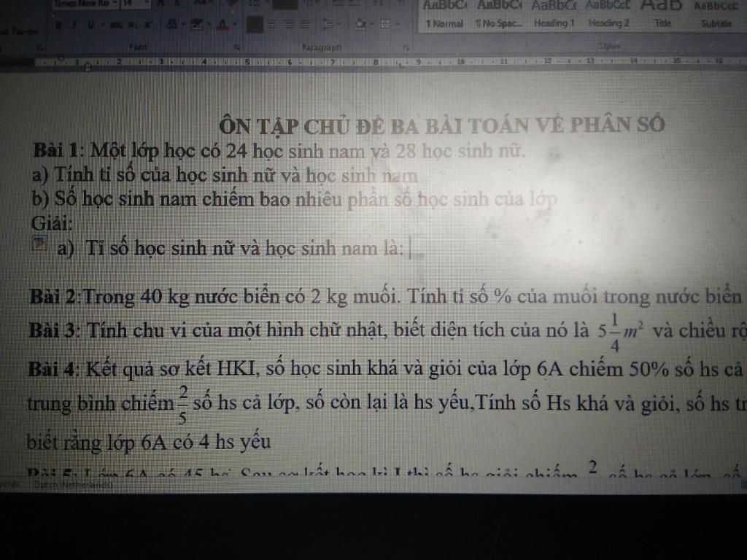Apply Normal style from gallery
The image size is (747, 560).
[x=444, y=15]
